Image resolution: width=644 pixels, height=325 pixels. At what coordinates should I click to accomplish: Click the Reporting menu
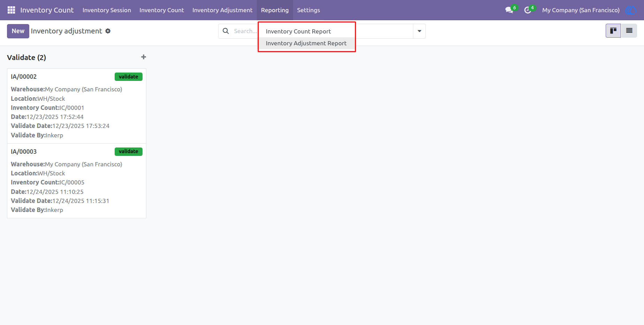tap(275, 10)
